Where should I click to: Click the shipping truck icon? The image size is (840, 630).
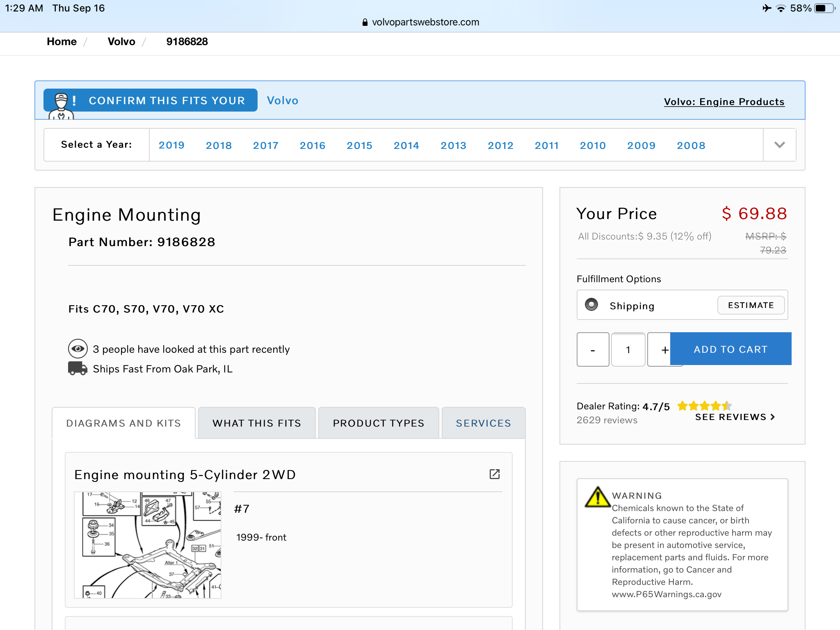(x=78, y=368)
